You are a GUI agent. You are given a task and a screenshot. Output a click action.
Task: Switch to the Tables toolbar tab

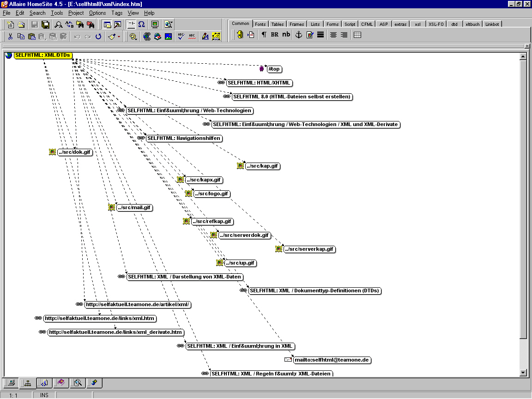click(x=278, y=24)
